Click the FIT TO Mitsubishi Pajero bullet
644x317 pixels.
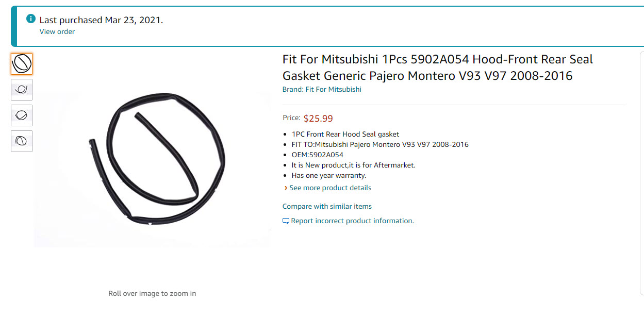coord(379,144)
